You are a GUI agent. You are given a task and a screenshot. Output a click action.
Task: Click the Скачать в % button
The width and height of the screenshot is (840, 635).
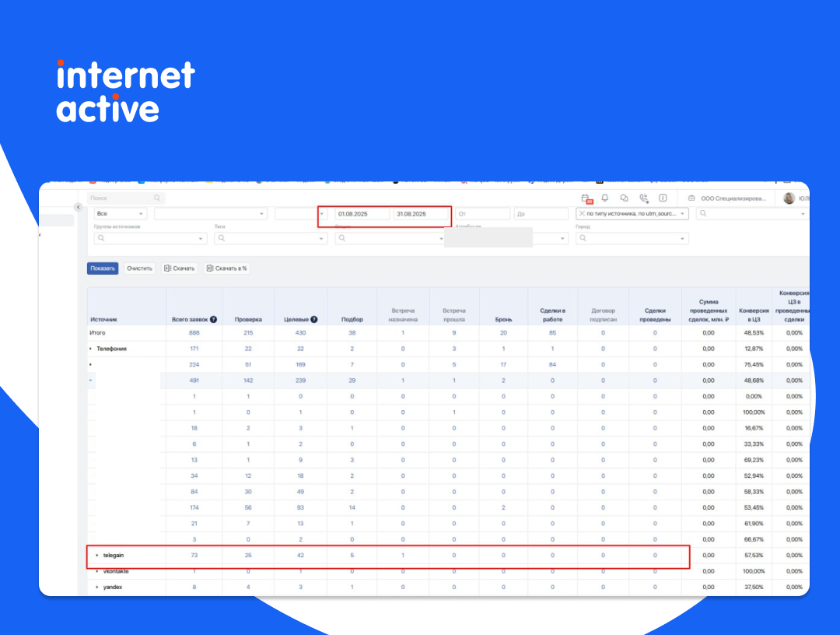pos(227,268)
